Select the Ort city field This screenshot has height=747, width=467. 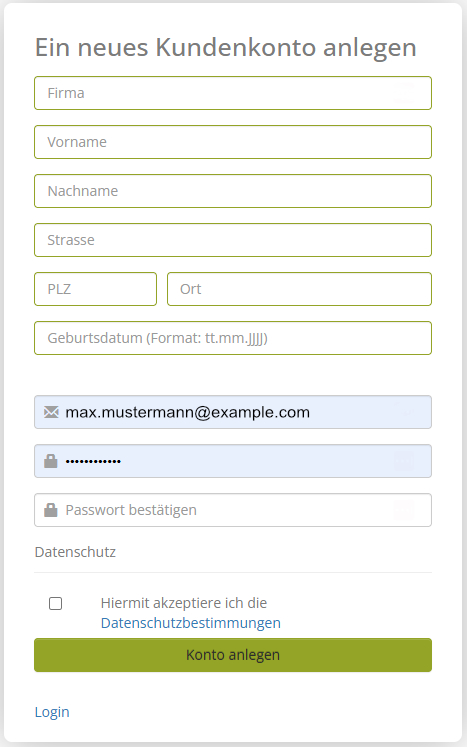point(299,289)
